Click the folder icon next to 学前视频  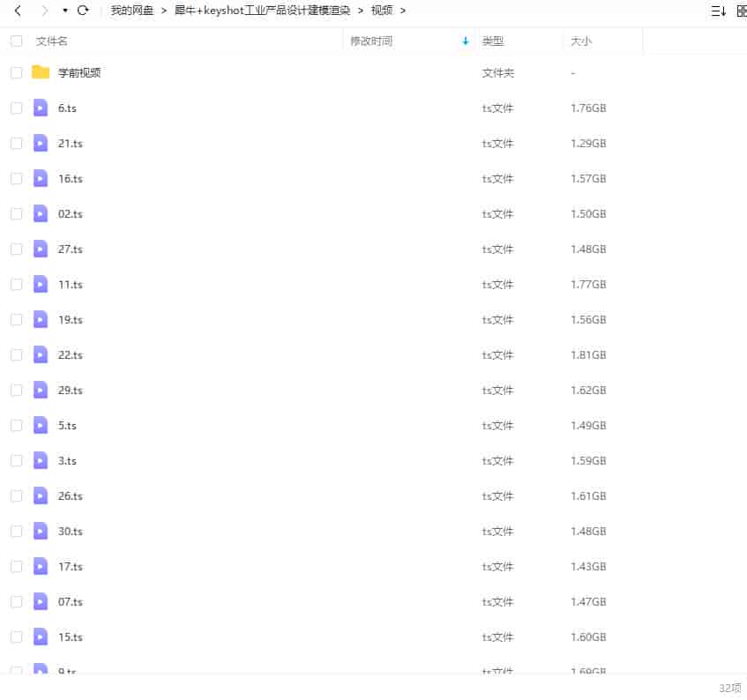click(40, 72)
